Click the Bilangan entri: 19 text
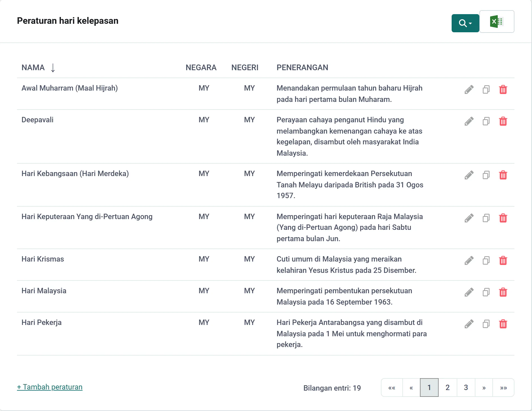This screenshot has width=532, height=411. pyautogui.click(x=332, y=388)
